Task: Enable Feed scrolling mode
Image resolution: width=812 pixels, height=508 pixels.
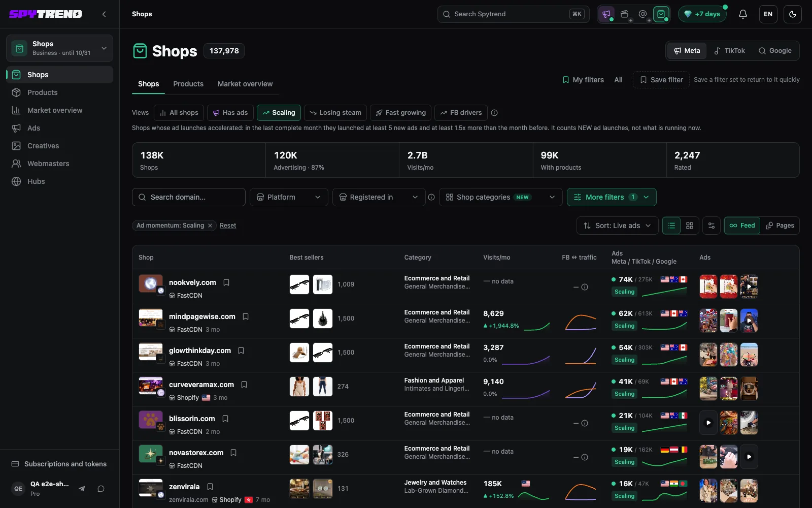Action: tap(742, 226)
